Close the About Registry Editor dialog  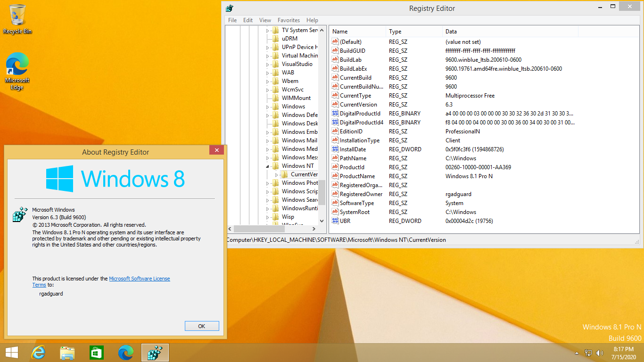coord(216,150)
